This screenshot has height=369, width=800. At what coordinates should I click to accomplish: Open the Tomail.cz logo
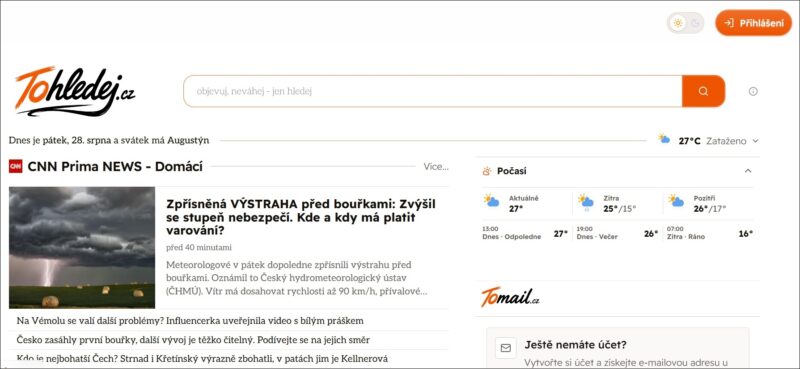510,298
